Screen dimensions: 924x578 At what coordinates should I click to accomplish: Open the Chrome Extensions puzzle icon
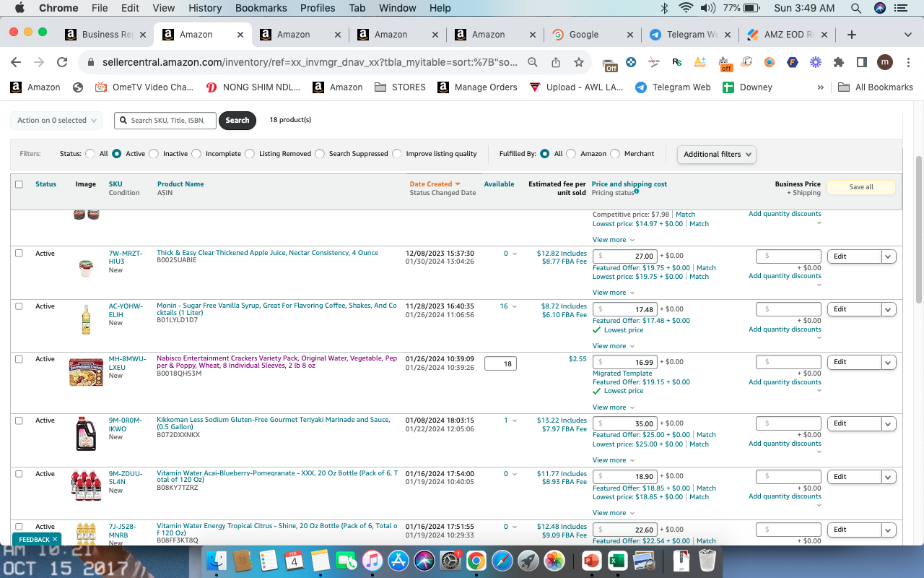[x=838, y=62]
